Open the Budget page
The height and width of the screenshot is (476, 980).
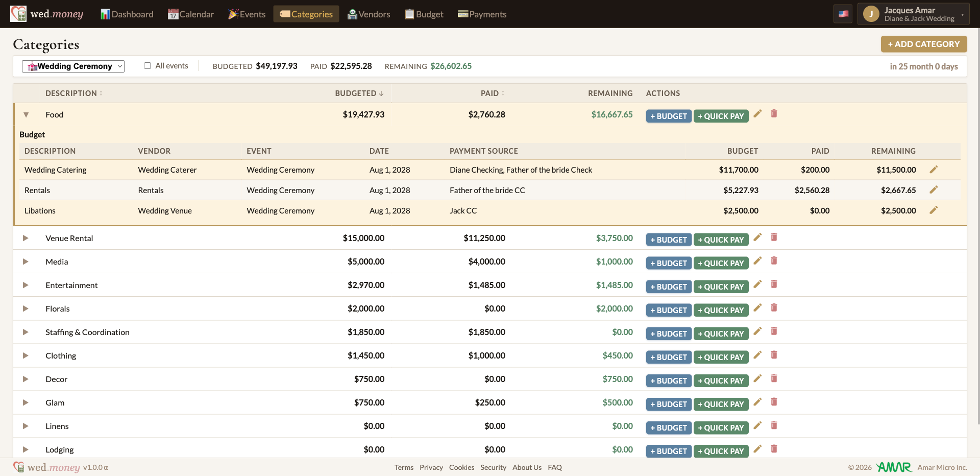(424, 14)
